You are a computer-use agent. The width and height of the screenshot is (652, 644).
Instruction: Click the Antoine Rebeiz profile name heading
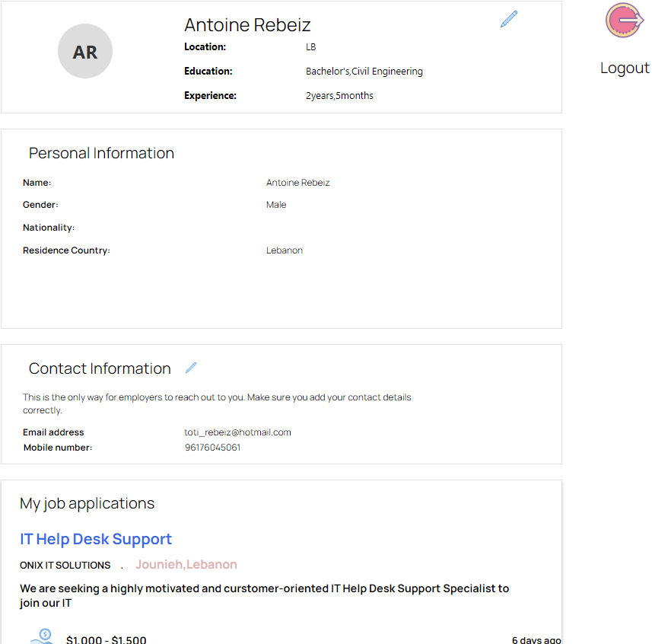click(247, 24)
